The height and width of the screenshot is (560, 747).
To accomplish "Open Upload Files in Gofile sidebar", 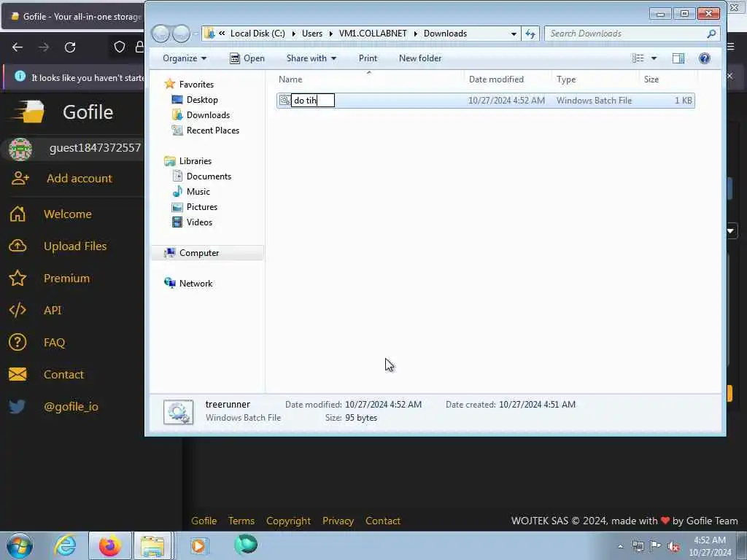I will click(58, 246).
